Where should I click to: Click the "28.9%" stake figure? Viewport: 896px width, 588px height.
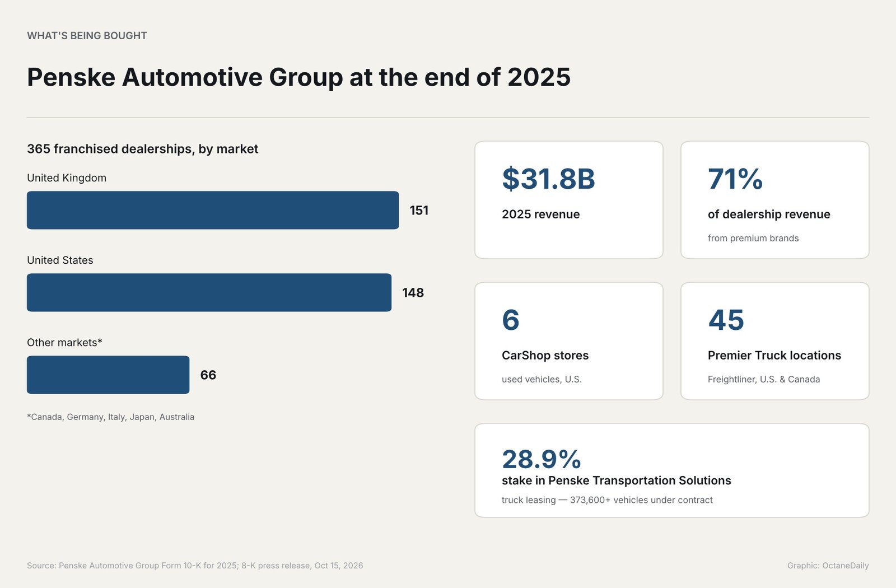coord(541,459)
